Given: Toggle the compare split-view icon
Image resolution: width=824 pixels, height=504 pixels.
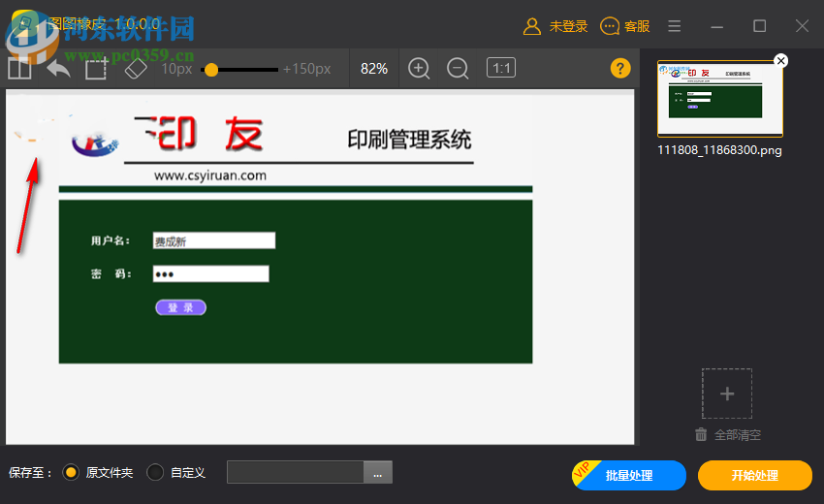Looking at the screenshot, I should pyautogui.click(x=19, y=68).
